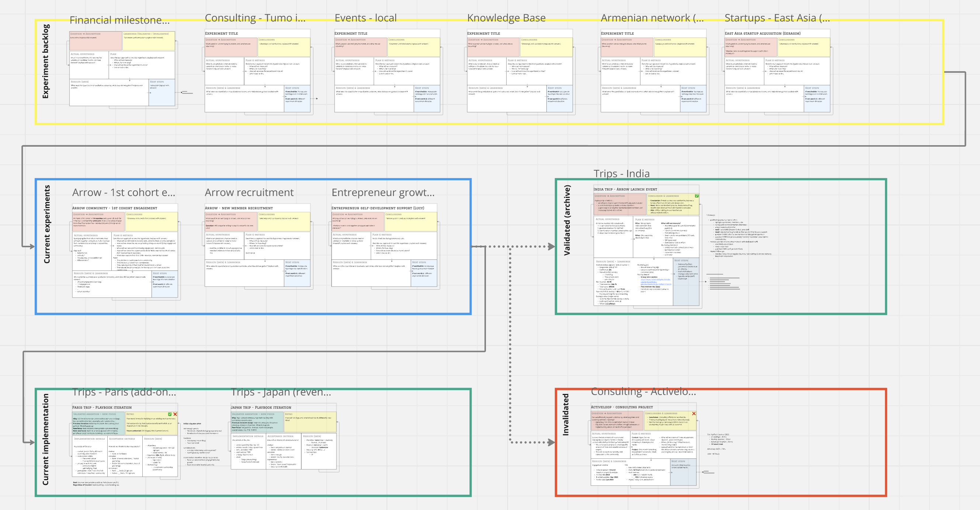The image size is (980, 510).
Task: Select Knowledge Base pink Question → Assumption box
Action: click(493, 47)
